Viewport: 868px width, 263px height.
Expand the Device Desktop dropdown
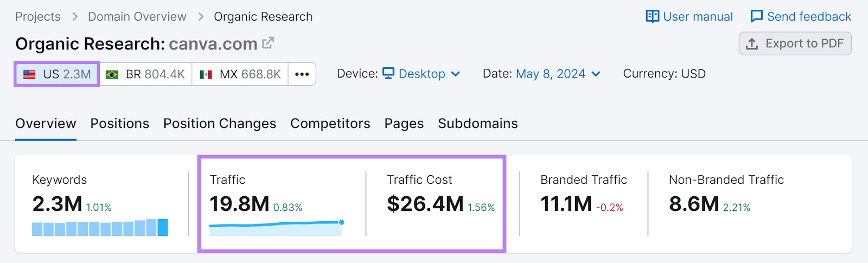click(455, 74)
